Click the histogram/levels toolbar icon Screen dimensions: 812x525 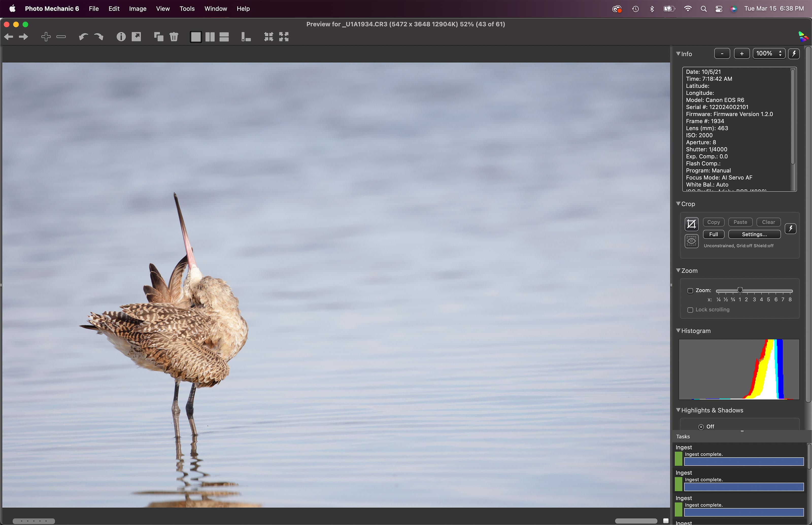pyautogui.click(x=246, y=37)
